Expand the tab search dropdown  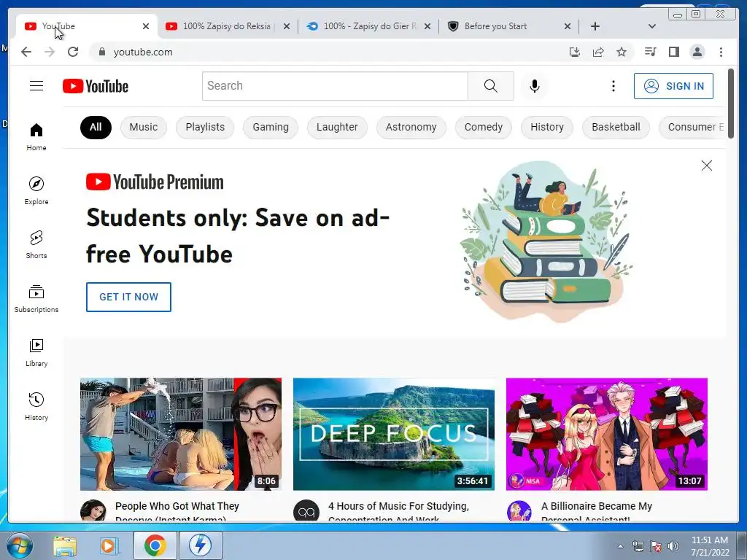coord(652,26)
